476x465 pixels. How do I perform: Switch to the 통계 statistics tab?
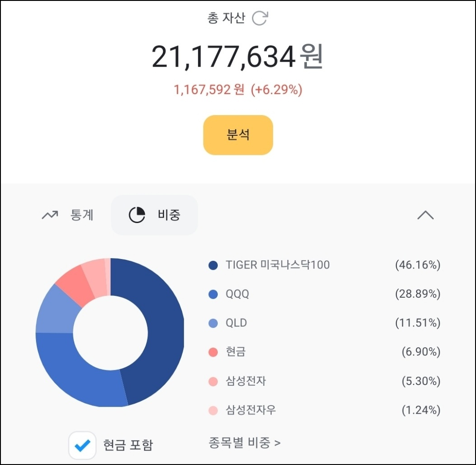67,215
